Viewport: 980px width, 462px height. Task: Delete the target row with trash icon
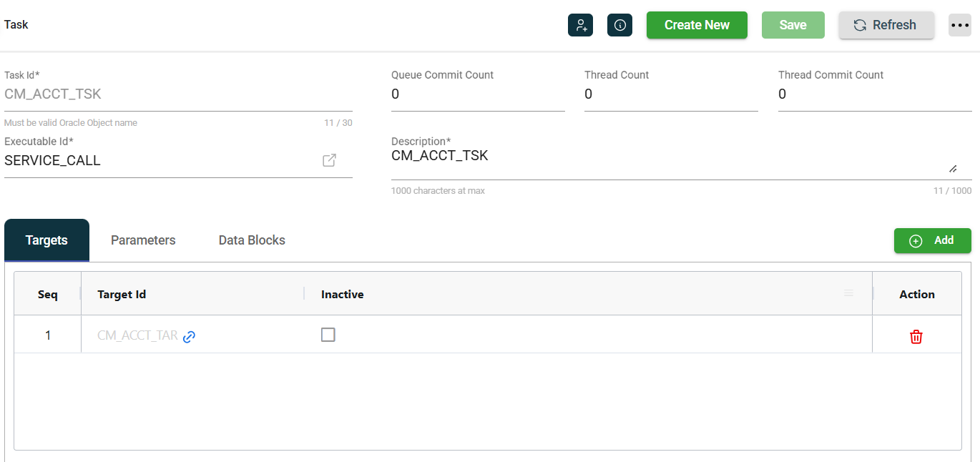tap(916, 337)
